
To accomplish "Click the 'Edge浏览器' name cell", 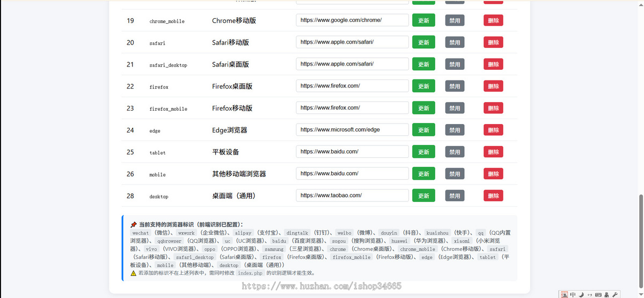I will (230, 130).
